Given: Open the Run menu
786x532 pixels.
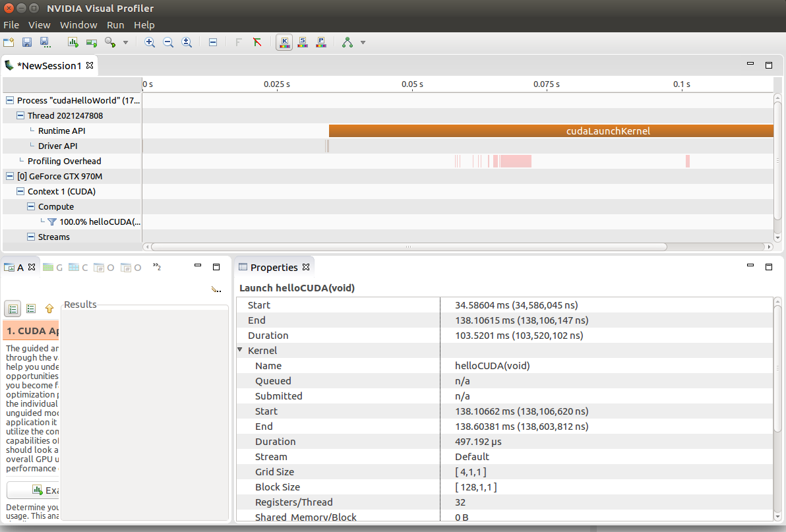Looking at the screenshot, I should coord(115,25).
